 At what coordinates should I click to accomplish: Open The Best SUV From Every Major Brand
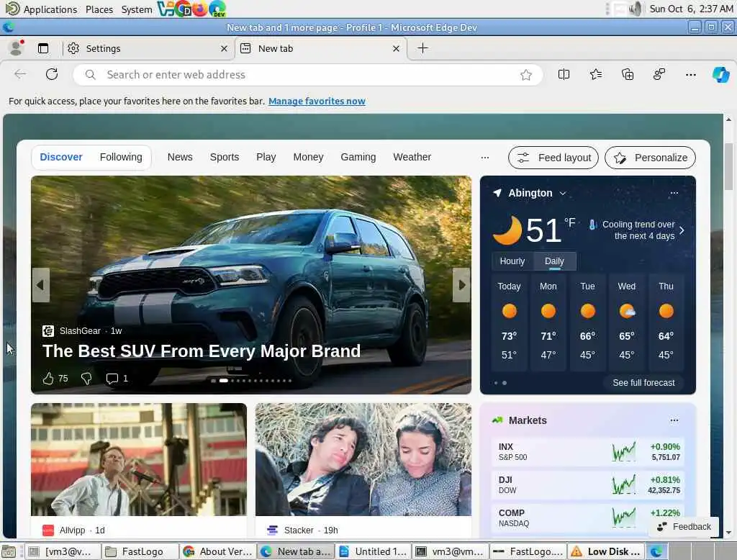coord(202,351)
